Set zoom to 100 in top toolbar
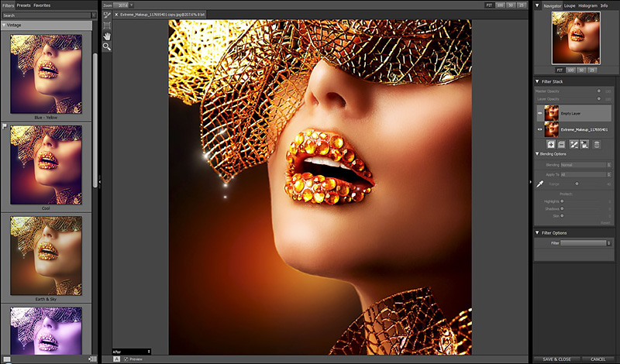The image size is (620, 364). point(500,5)
